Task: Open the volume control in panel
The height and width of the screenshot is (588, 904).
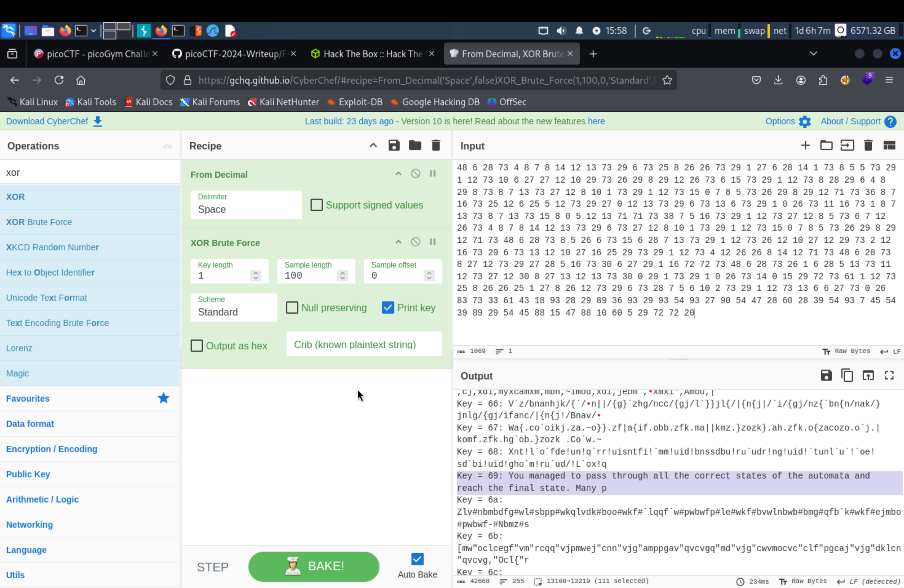Action: click(561, 31)
